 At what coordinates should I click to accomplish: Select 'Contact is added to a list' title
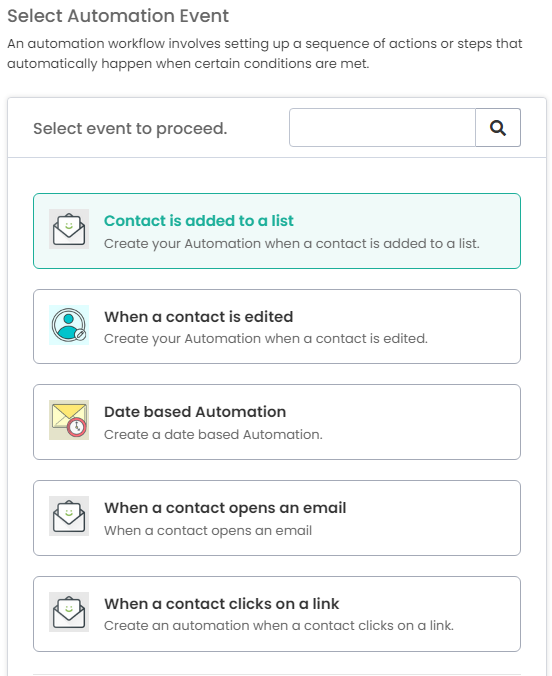point(198,221)
